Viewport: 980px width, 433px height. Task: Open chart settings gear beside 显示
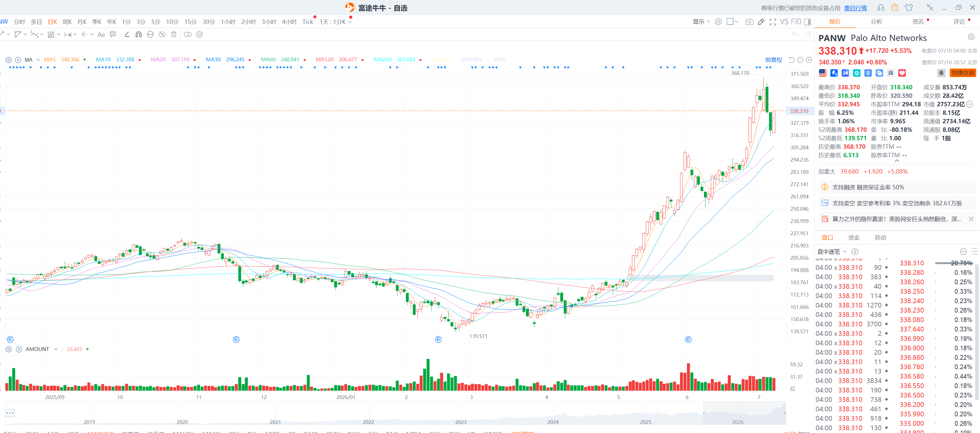(718, 22)
